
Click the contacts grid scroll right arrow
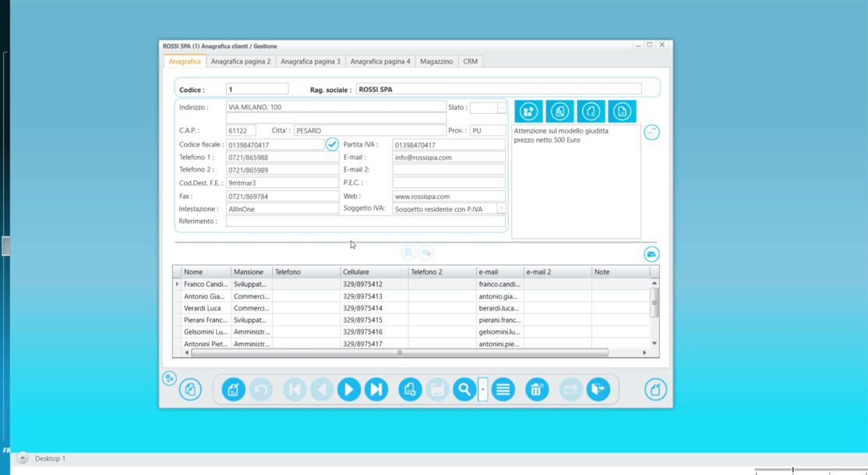pos(644,353)
